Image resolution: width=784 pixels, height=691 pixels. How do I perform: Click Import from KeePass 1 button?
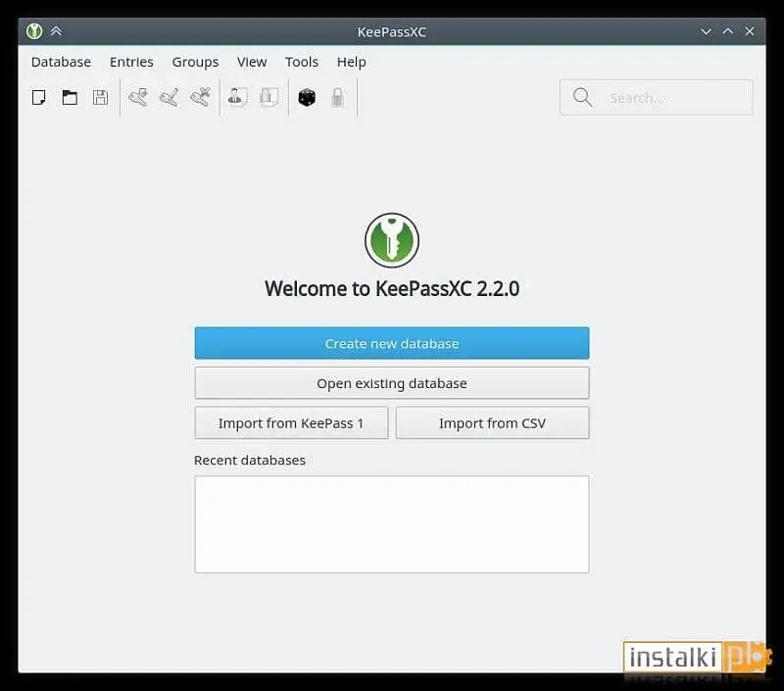291,423
